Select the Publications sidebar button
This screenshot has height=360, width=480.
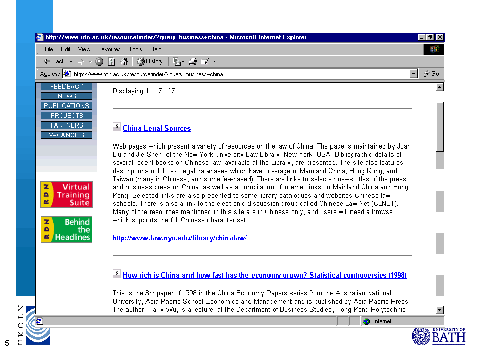(x=67, y=106)
